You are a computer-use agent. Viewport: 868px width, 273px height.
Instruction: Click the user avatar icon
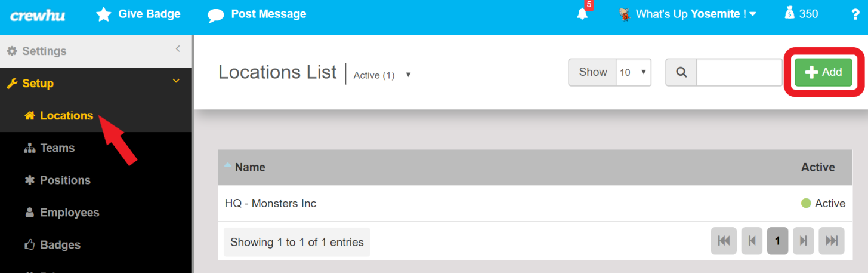625,14
